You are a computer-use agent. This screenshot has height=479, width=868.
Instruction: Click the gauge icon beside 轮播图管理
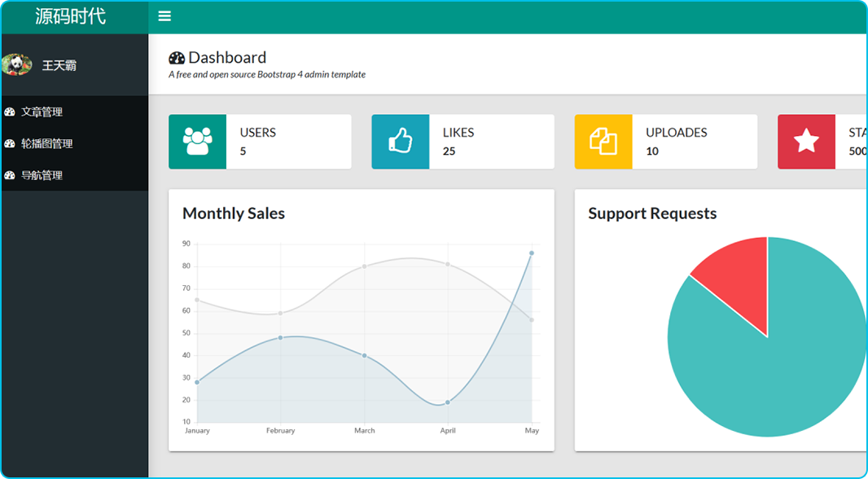(10, 144)
